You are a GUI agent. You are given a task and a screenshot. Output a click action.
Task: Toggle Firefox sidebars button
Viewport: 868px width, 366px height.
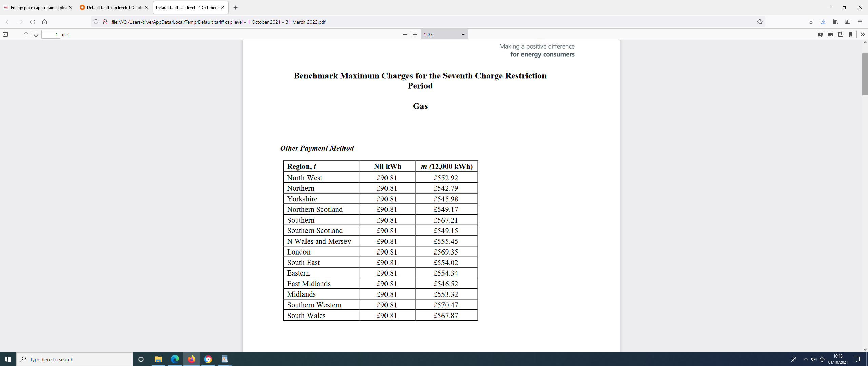click(x=848, y=22)
